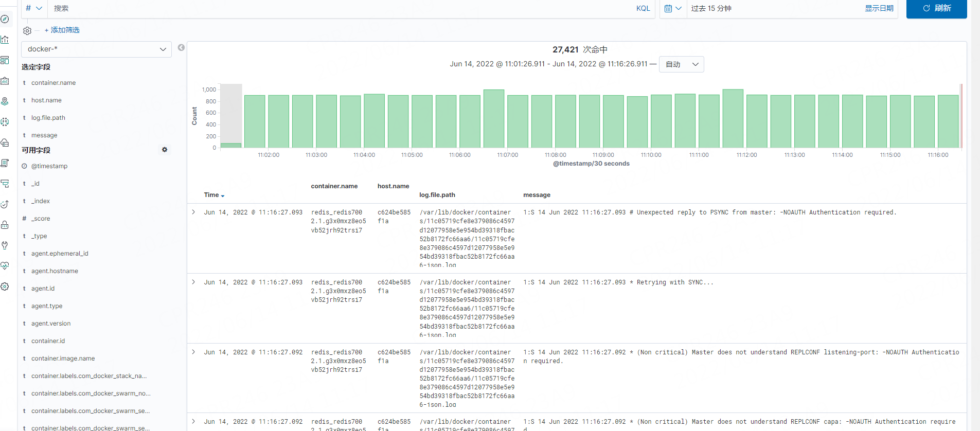Open the Maps icon in sidebar

point(5,101)
